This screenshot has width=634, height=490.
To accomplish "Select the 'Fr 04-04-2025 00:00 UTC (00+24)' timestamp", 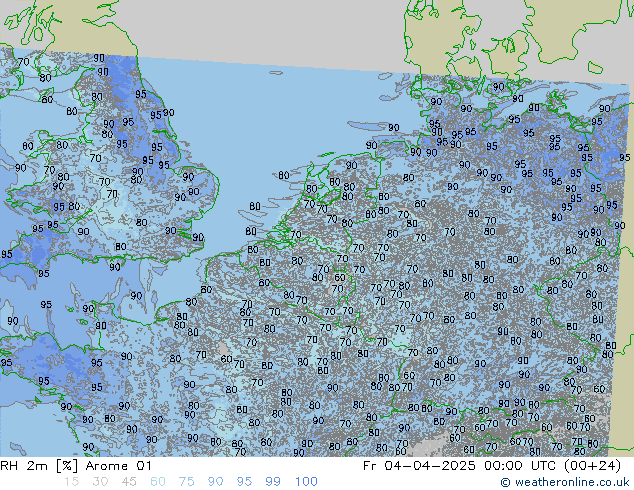I will (492, 466).
